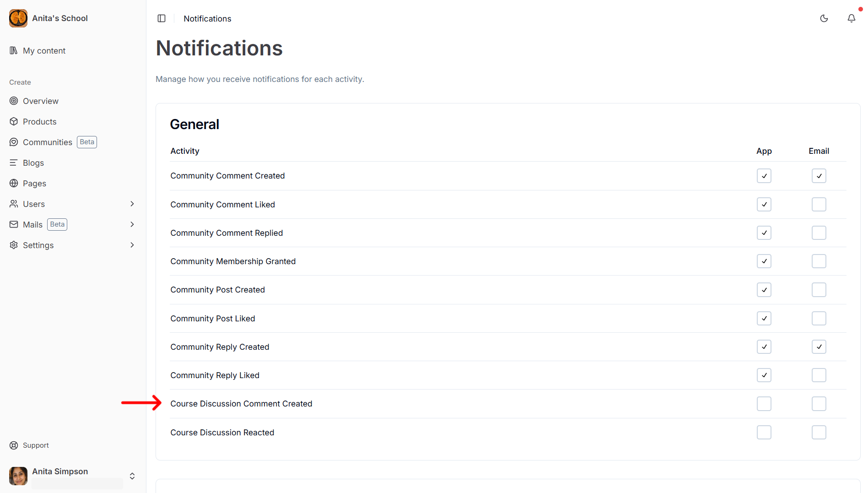
Task: Open My content in sidebar
Action: (x=73, y=50)
